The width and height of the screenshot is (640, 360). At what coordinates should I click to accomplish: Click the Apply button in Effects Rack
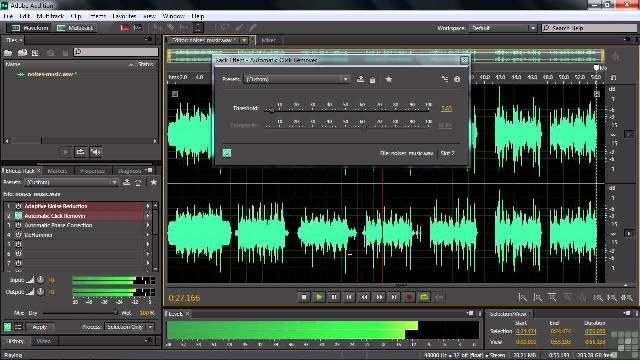40,327
